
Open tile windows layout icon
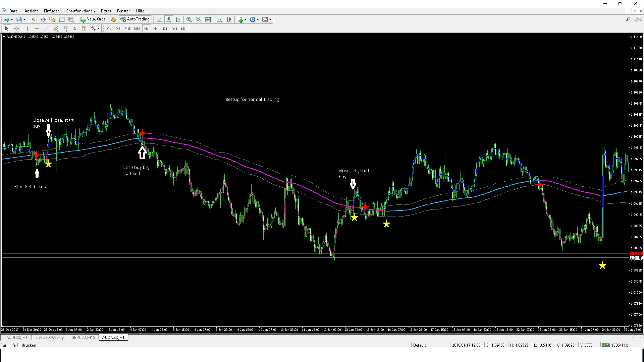pyautogui.click(x=208, y=19)
